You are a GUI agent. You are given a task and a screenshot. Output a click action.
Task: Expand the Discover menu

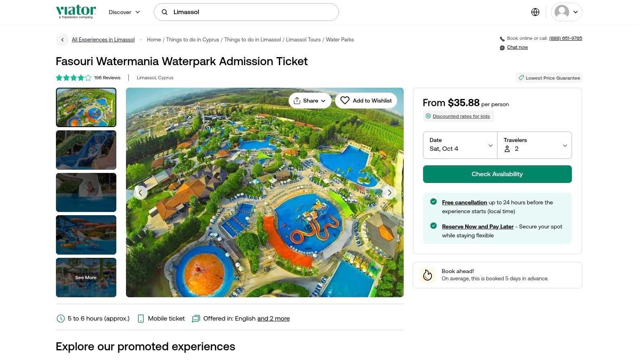click(124, 12)
